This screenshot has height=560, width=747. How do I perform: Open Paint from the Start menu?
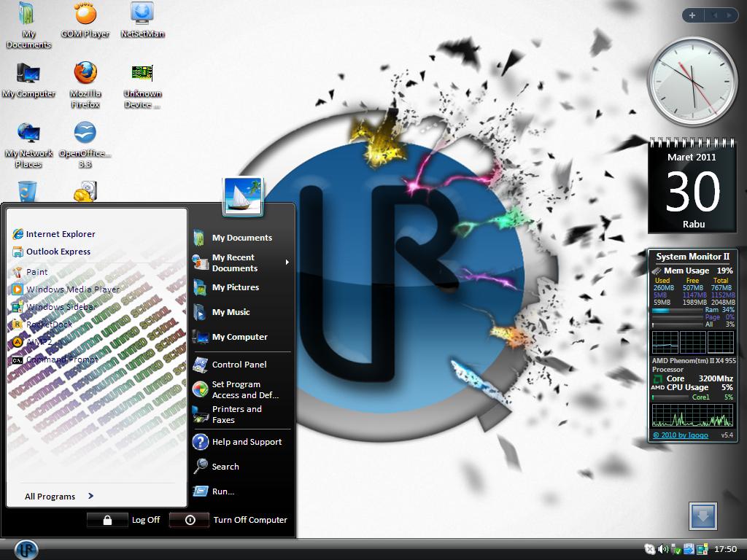pos(35,271)
